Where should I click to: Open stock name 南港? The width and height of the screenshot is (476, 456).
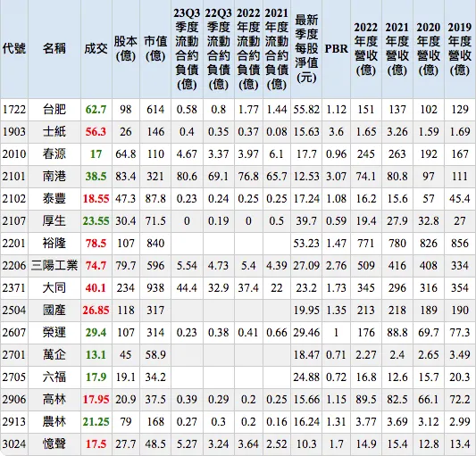click(x=54, y=177)
